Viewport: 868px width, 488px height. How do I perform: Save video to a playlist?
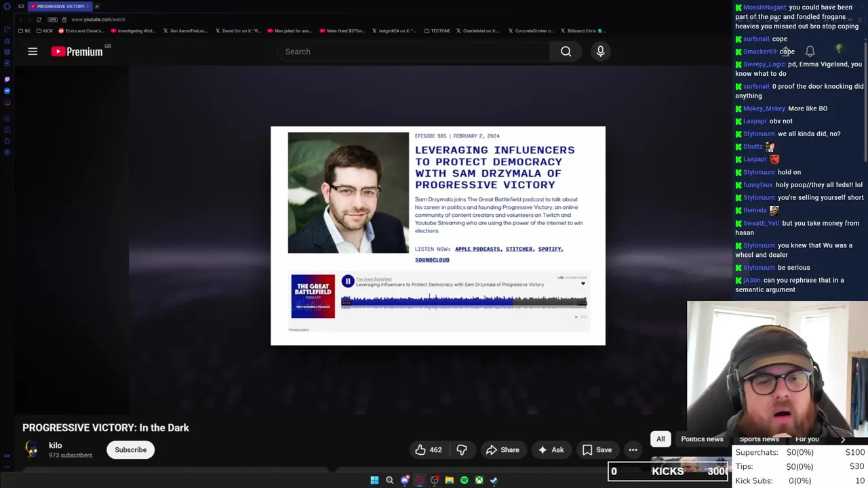point(597,450)
